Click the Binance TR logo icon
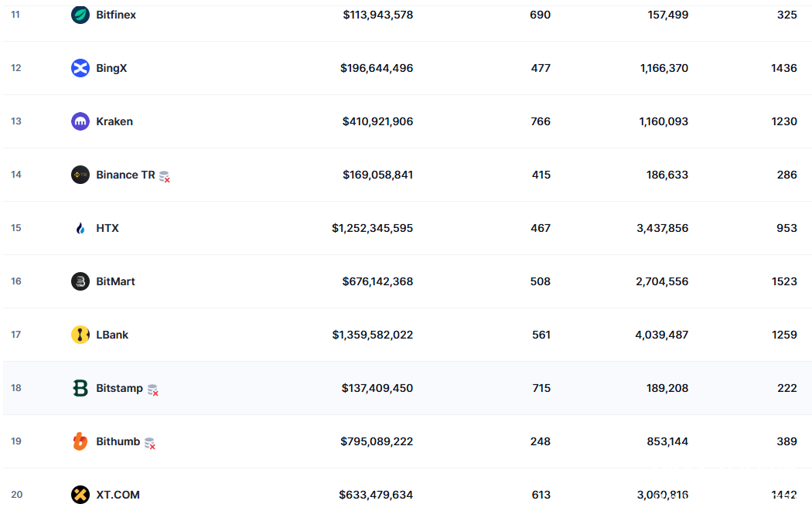This screenshot has height=521, width=812. pos(80,175)
